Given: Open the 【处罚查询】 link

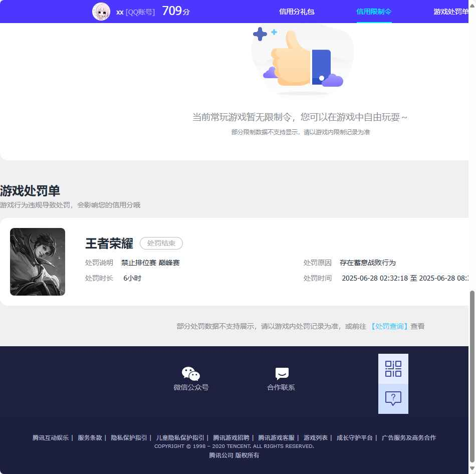Looking at the screenshot, I should pyautogui.click(x=389, y=326).
